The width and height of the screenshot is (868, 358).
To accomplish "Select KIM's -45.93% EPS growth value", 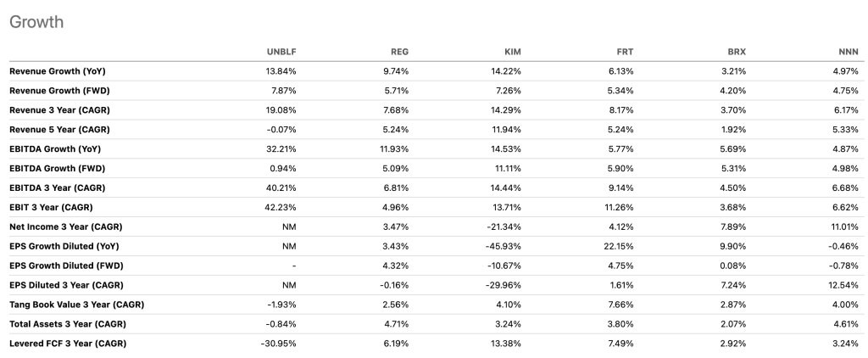I will coord(504,246).
